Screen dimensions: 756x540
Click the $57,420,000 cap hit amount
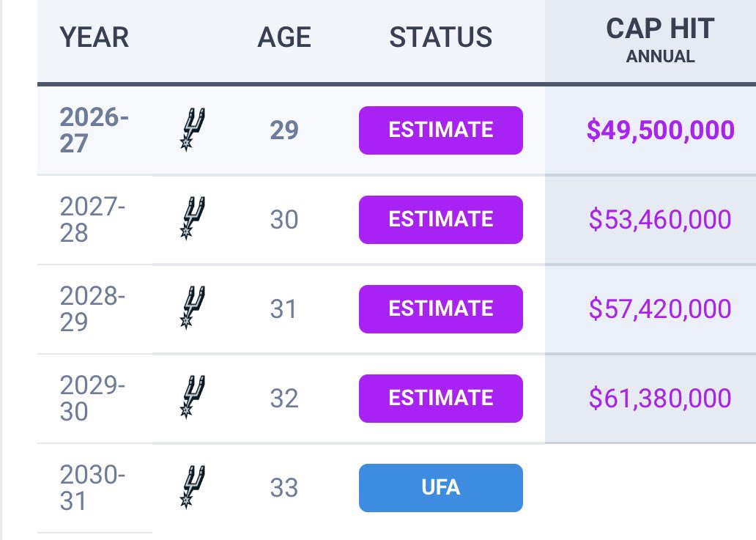(x=660, y=308)
